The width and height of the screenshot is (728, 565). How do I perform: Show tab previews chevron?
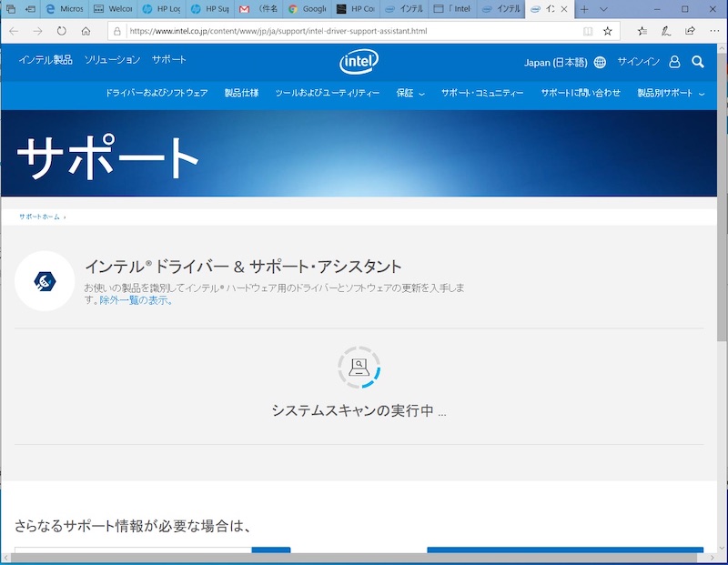(603, 9)
